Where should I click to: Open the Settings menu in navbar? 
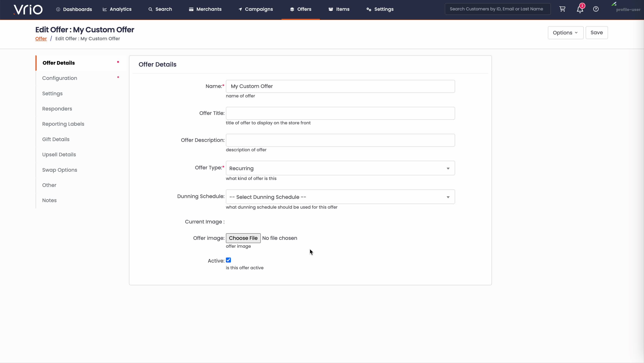[380, 9]
